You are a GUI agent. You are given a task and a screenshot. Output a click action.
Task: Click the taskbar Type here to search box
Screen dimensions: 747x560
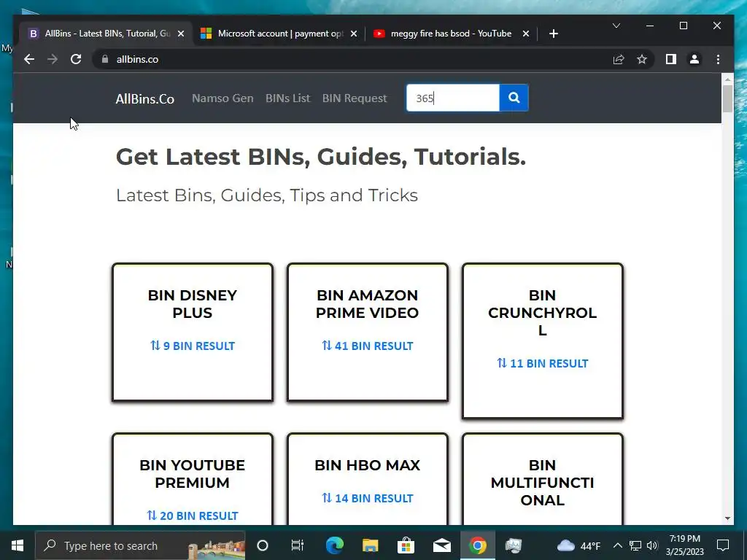tap(141, 545)
